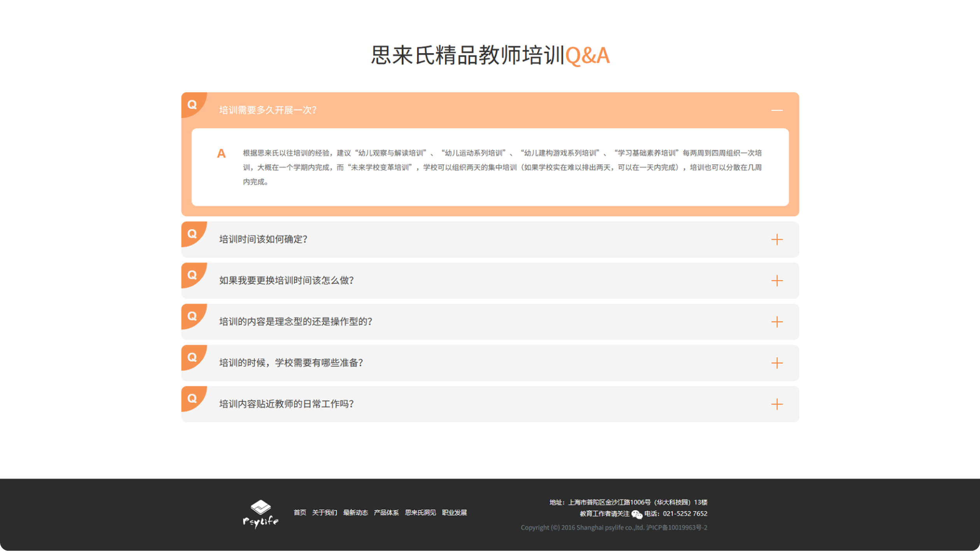Viewport: 980px width, 551px height.
Task: Click the psylife logo in the footer
Action: (x=261, y=511)
